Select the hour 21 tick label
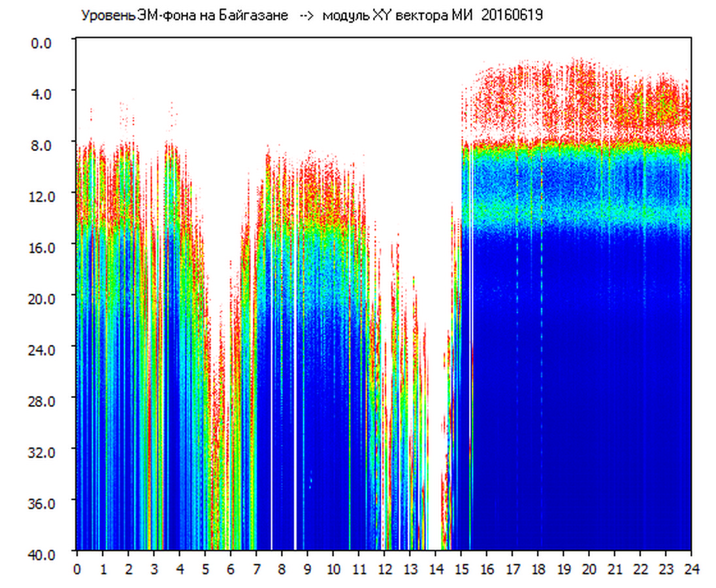716x588 pixels. tap(615, 568)
